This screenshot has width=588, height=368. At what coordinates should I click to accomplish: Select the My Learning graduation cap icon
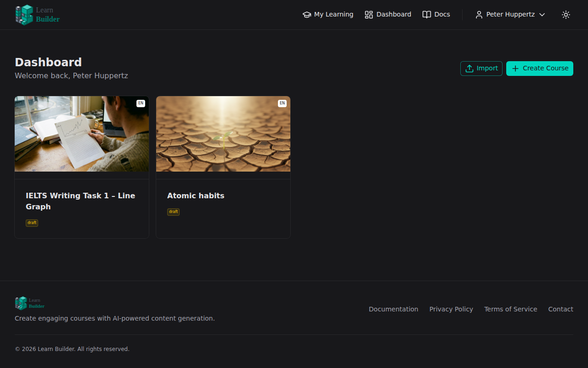tap(306, 14)
